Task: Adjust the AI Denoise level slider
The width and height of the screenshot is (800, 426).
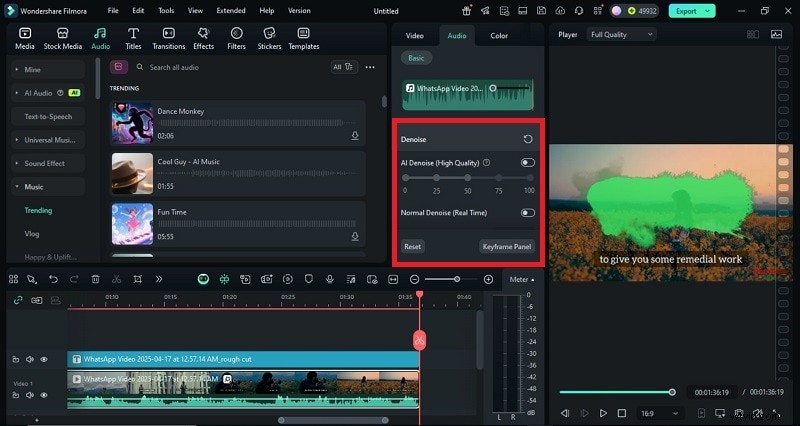Action: 468,178
